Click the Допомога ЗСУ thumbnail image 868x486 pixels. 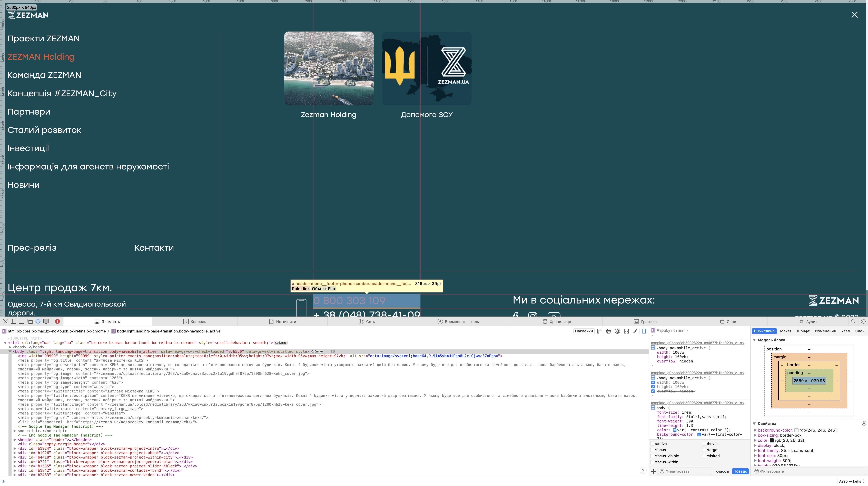[x=427, y=68]
